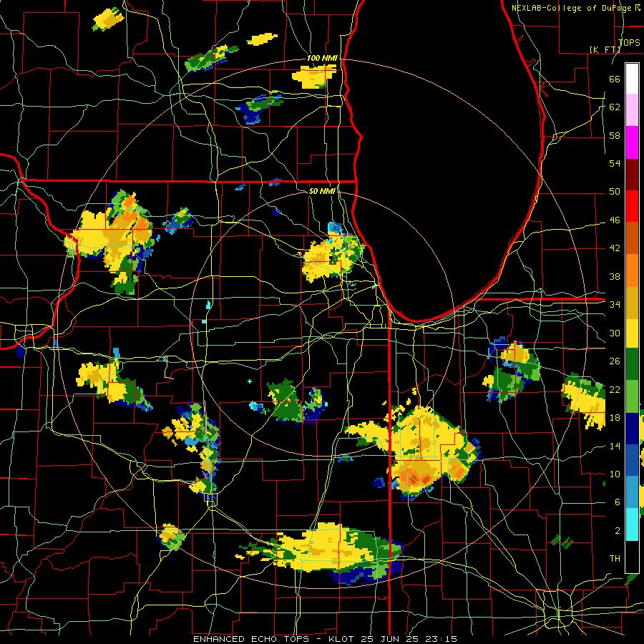Click the 10 value on legend
Image resolution: width=644 pixels, height=644 pixels.
click(615, 474)
